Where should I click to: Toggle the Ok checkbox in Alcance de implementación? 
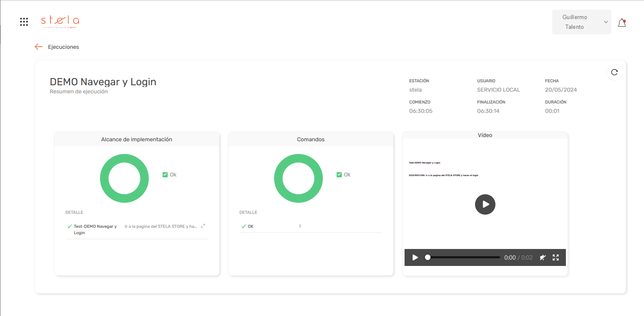(x=165, y=174)
